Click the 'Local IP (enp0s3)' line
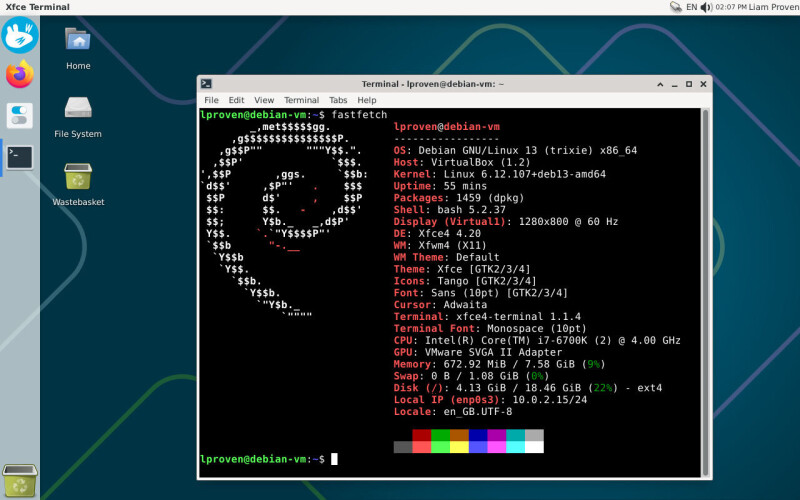 coord(490,399)
